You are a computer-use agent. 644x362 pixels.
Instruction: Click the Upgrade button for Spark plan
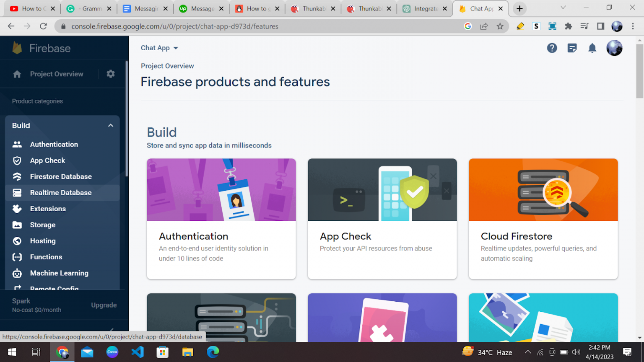click(104, 305)
